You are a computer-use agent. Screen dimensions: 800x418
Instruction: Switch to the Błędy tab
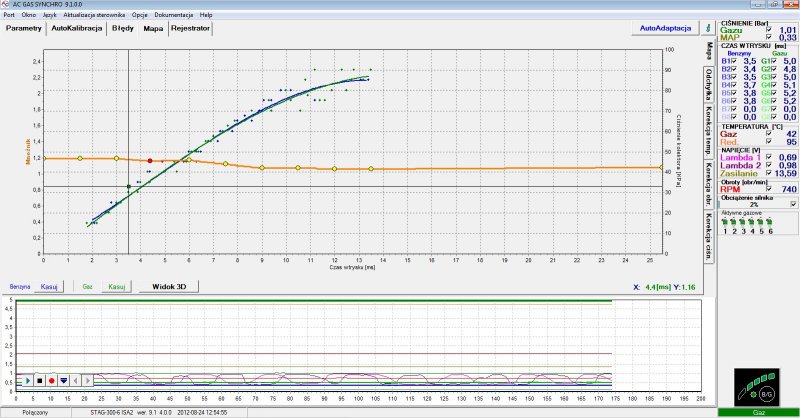click(122, 28)
